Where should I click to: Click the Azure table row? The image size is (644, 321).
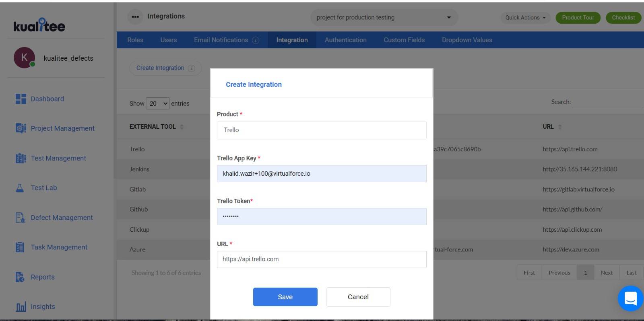pos(380,249)
